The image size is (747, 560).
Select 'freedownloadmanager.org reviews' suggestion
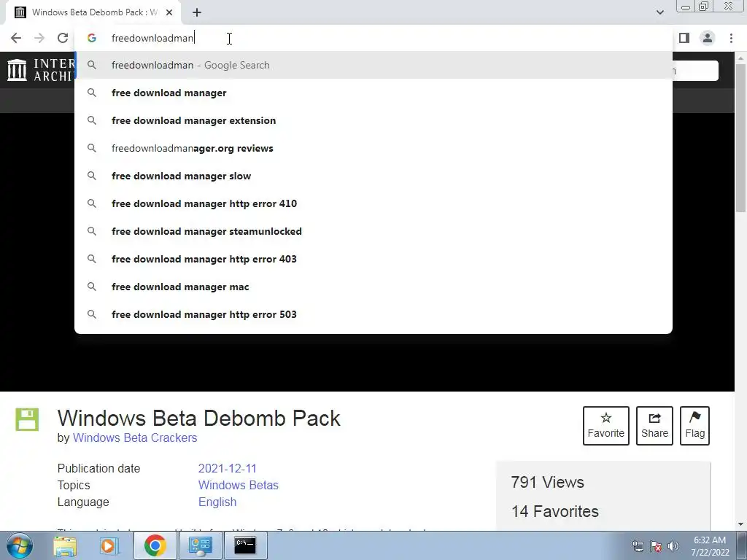click(373, 148)
